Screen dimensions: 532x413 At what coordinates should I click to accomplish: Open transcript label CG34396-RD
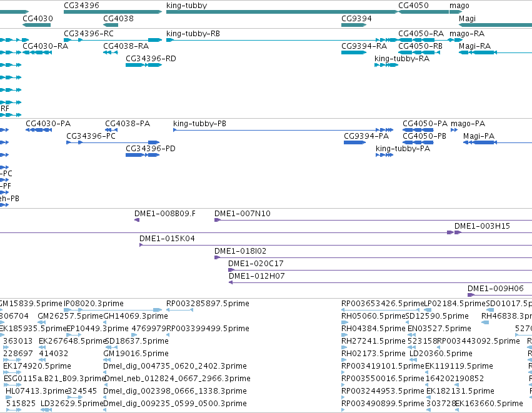151,59
